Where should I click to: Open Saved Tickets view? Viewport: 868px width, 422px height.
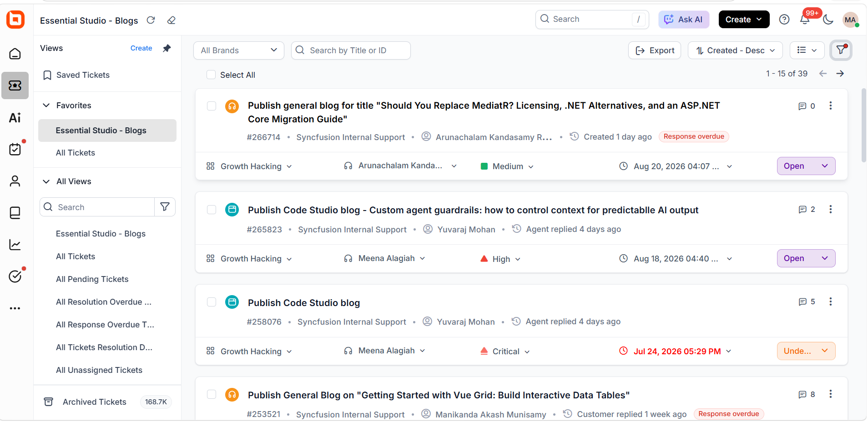tap(83, 75)
